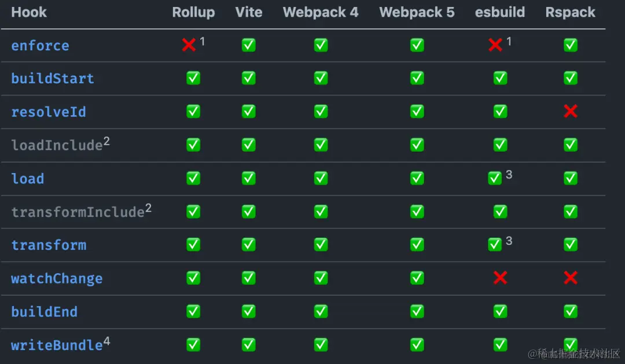Click the green check for writeBundle under Rollup
This screenshot has height=364, width=625.
[x=193, y=344]
